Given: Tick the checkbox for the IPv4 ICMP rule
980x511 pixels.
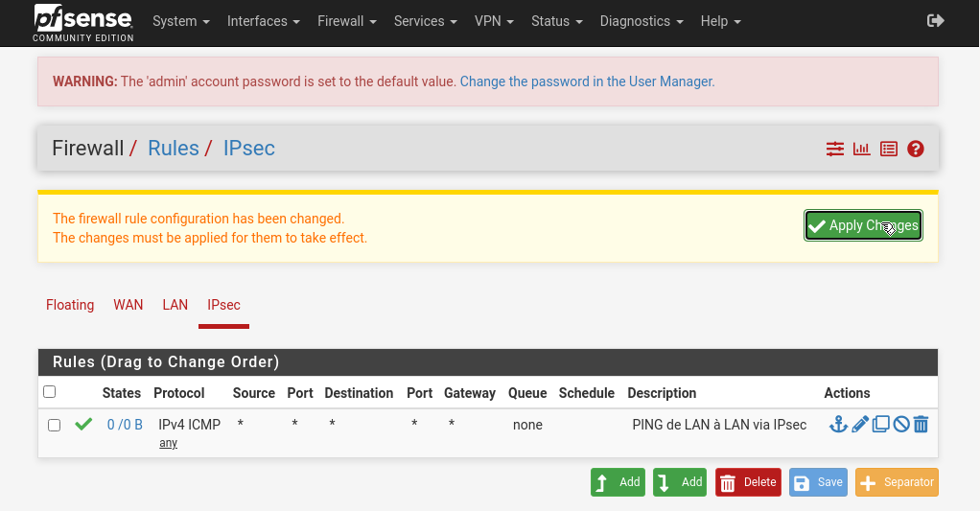Looking at the screenshot, I should tap(55, 425).
